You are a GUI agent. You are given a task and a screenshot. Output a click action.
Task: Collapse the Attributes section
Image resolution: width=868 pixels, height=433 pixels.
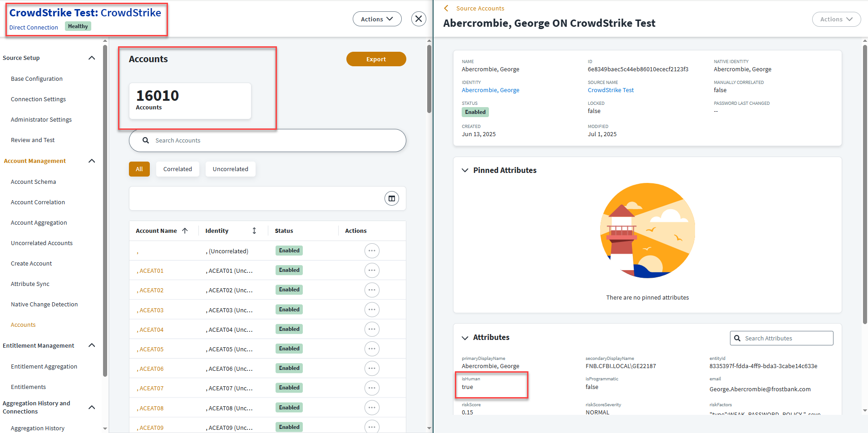pos(465,338)
